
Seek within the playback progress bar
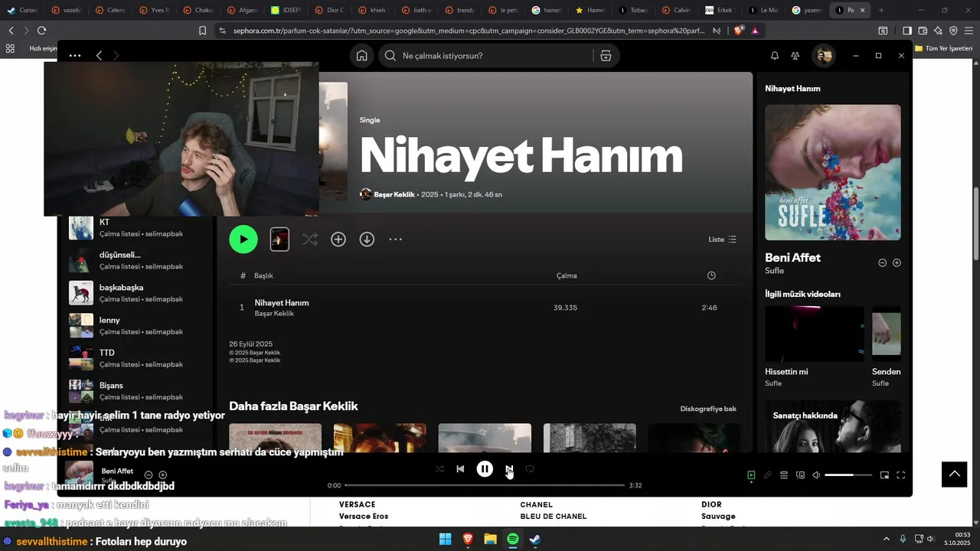pyautogui.click(x=485, y=485)
